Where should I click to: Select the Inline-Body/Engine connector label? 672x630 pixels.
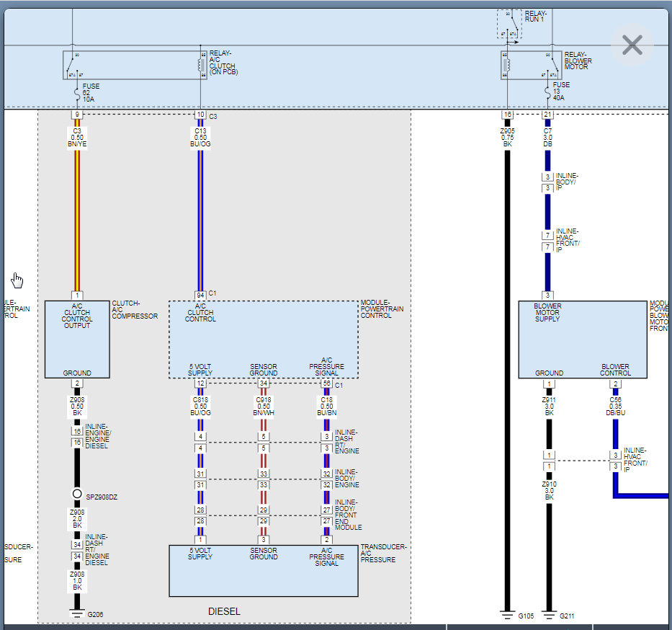click(347, 478)
